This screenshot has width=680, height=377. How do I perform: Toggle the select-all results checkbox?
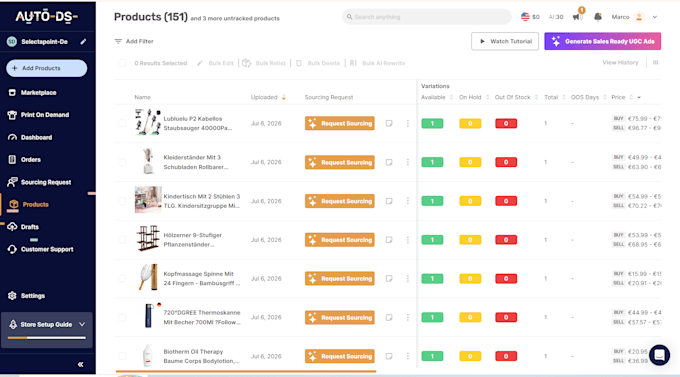click(x=122, y=63)
